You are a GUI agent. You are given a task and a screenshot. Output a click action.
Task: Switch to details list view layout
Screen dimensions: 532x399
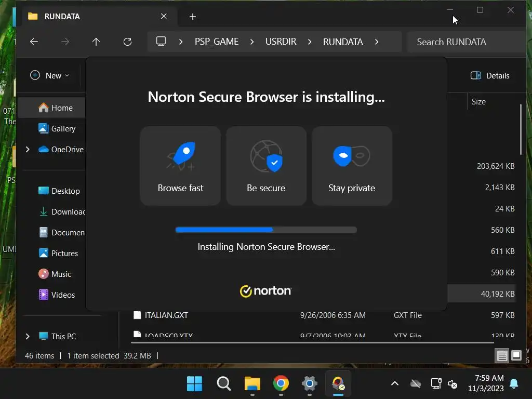502,355
